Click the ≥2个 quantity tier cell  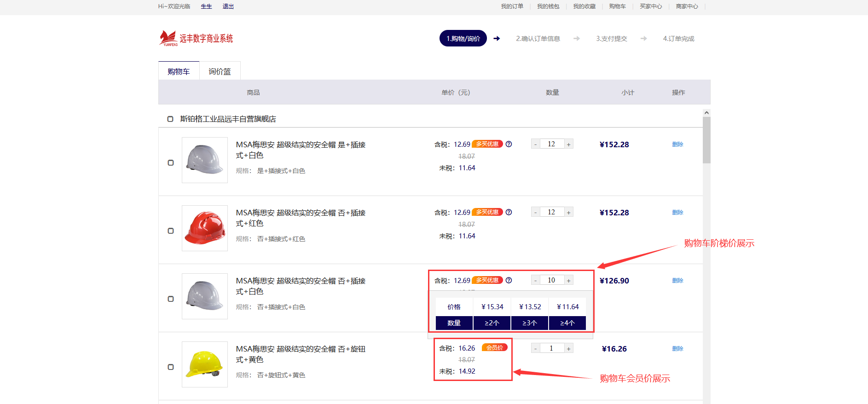click(x=492, y=323)
